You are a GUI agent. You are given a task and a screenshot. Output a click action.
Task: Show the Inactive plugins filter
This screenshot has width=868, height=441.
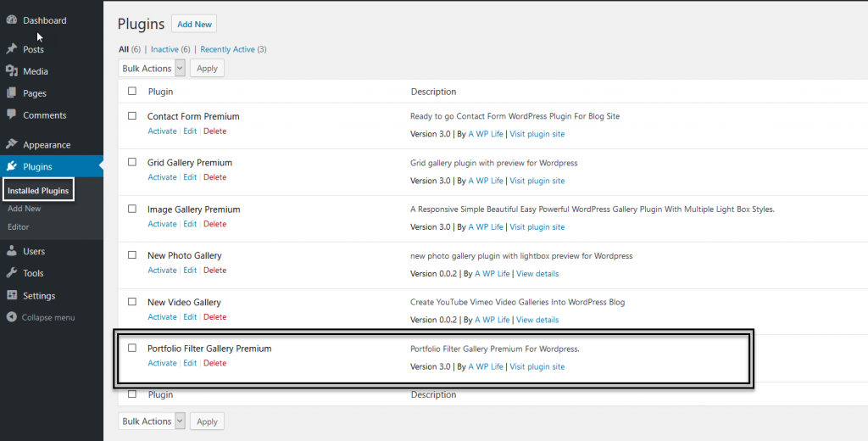165,49
